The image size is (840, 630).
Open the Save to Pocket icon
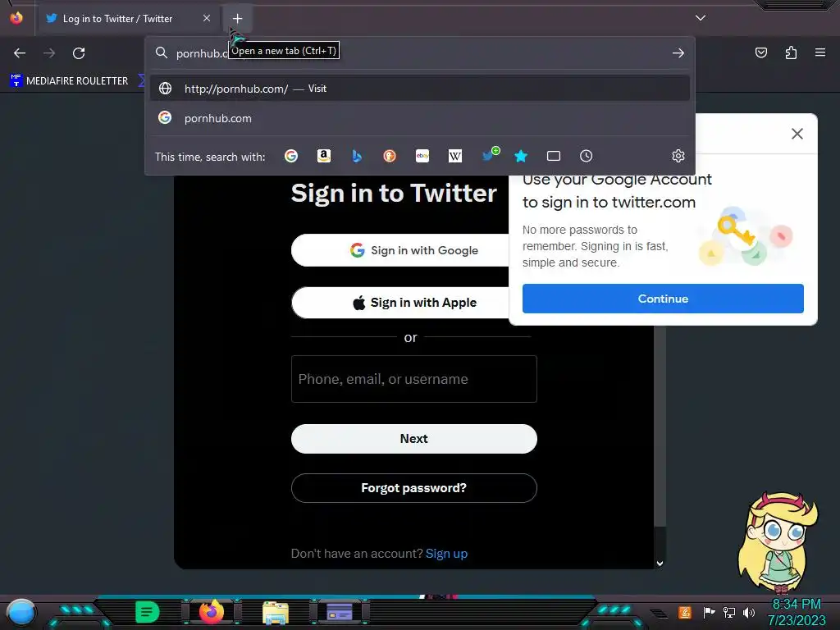(x=760, y=52)
